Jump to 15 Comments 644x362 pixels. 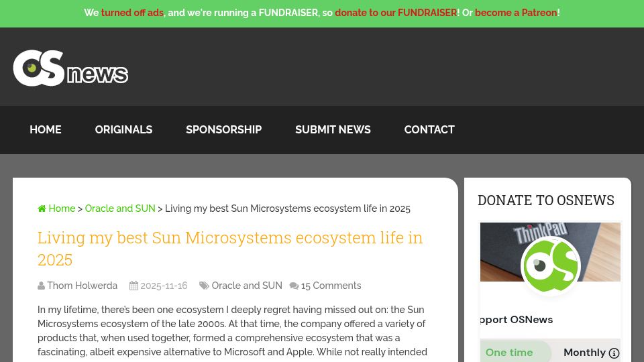[x=331, y=286]
